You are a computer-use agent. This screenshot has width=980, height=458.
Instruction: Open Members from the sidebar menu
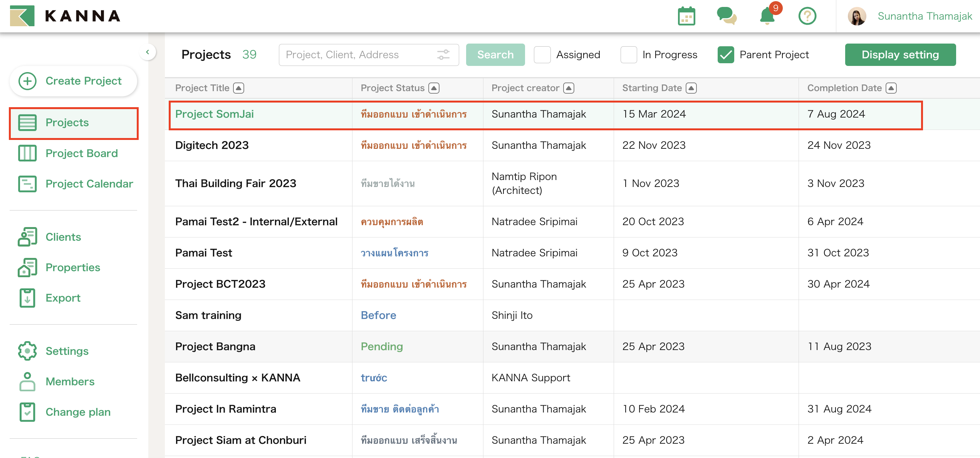coord(70,381)
